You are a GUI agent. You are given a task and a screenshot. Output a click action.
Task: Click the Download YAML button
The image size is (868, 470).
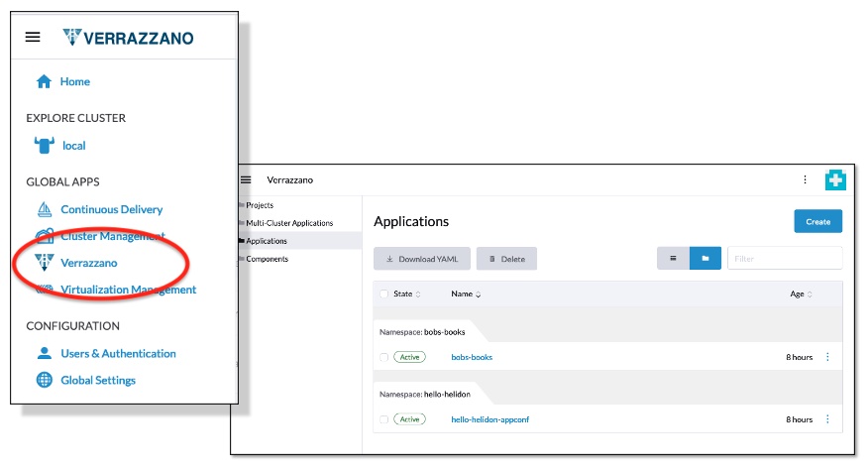(422, 259)
